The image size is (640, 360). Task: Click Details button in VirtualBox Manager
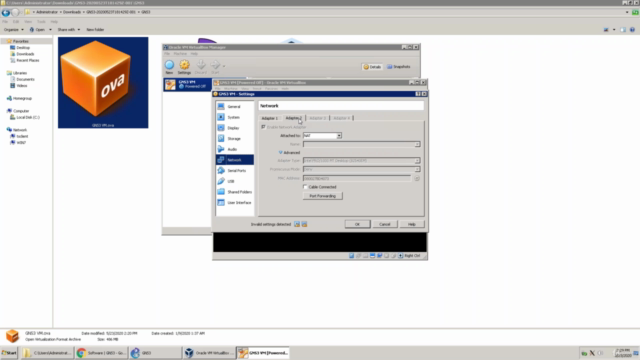(372, 67)
